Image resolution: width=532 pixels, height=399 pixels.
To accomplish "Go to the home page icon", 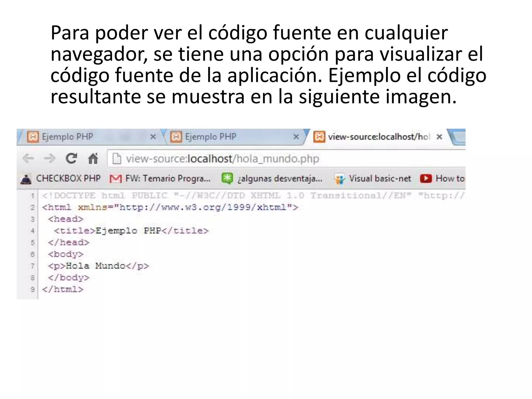I will pyautogui.click(x=93, y=158).
